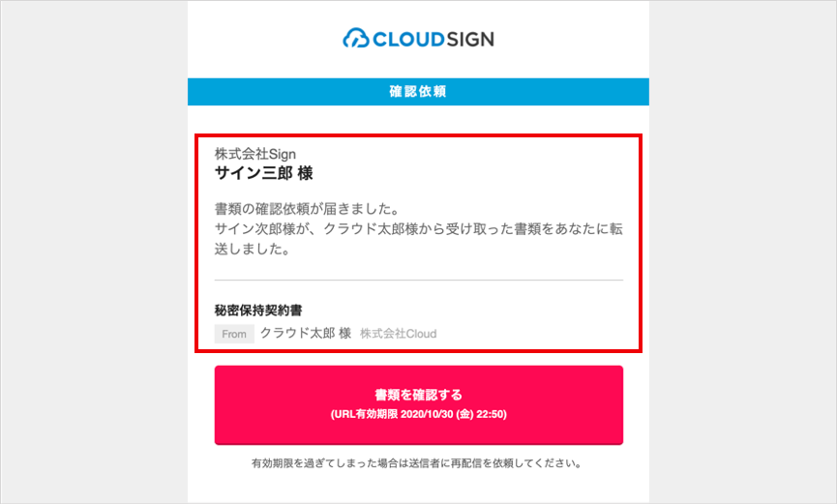
Task: Click the recipient name サイン三郎 様
Action: point(264,173)
